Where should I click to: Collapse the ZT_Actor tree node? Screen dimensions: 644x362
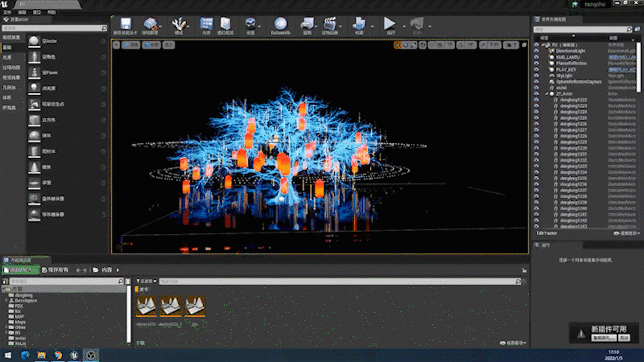click(x=547, y=94)
